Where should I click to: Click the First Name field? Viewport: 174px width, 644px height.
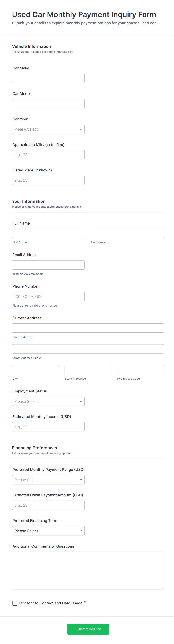point(48,233)
